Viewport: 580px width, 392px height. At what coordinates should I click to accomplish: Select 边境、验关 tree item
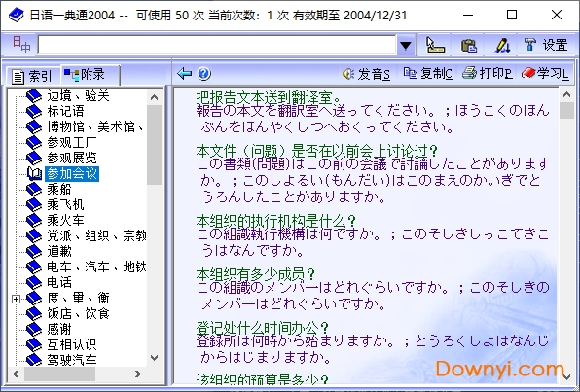pyautogui.click(x=78, y=96)
